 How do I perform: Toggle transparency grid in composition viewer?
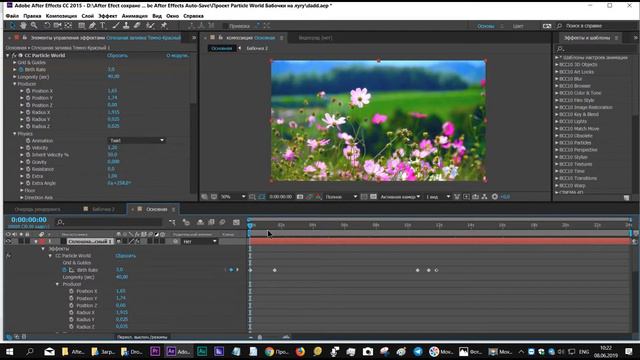coord(373,197)
